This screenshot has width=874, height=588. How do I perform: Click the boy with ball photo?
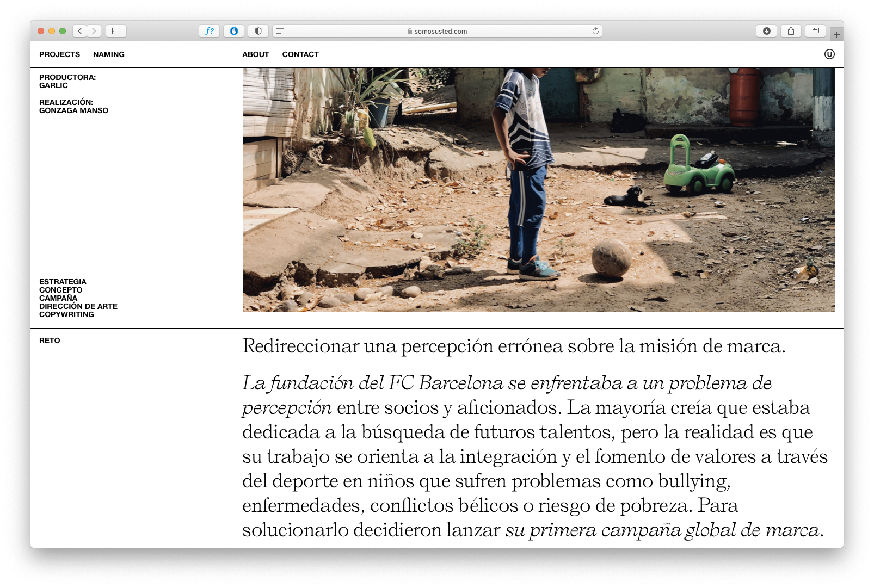[538, 190]
